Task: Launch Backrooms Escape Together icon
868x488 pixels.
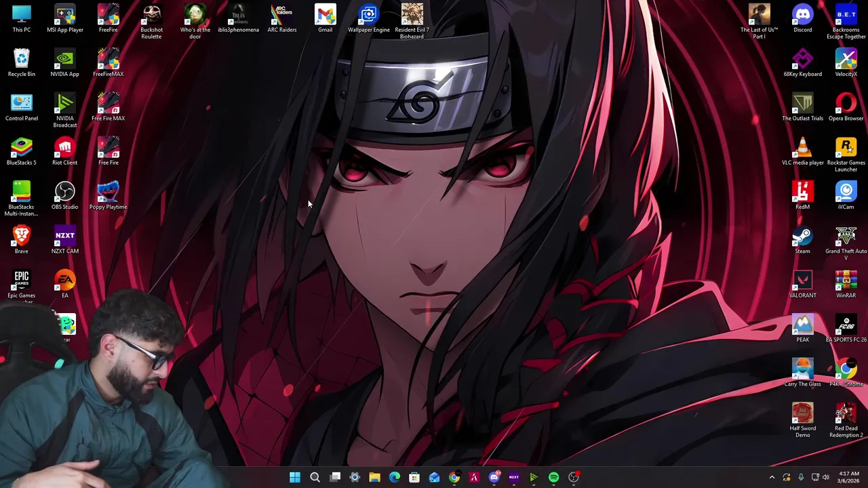Action: 846,22
